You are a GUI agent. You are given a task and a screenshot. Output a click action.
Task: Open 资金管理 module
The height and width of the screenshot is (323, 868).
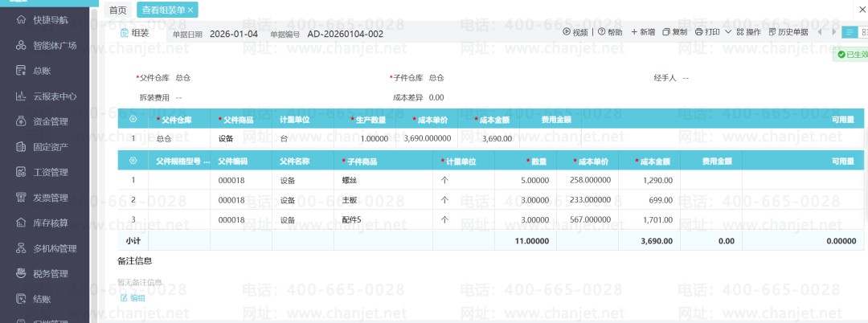click(x=43, y=121)
